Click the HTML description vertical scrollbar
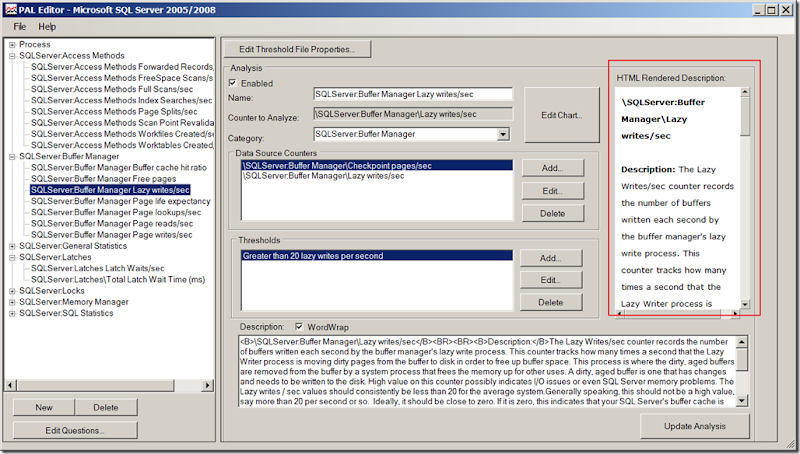This screenshot has height=454, width=800. [x=745, y=200]
